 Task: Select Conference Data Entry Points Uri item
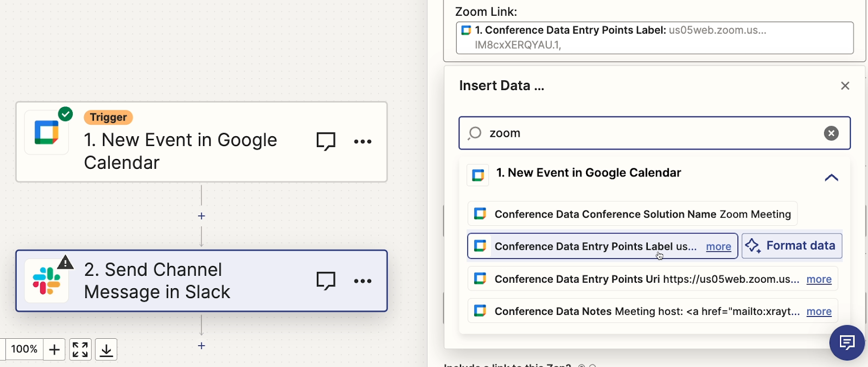653,279
